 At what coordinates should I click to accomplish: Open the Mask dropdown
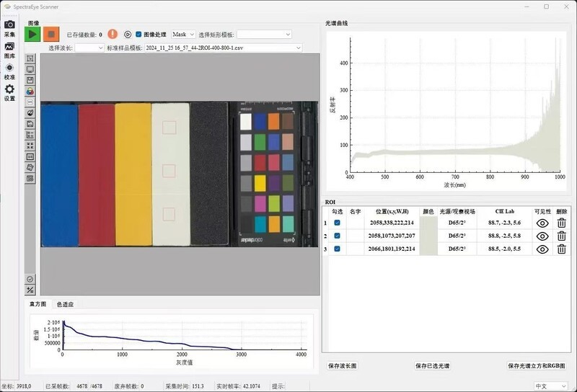(183, 34)
